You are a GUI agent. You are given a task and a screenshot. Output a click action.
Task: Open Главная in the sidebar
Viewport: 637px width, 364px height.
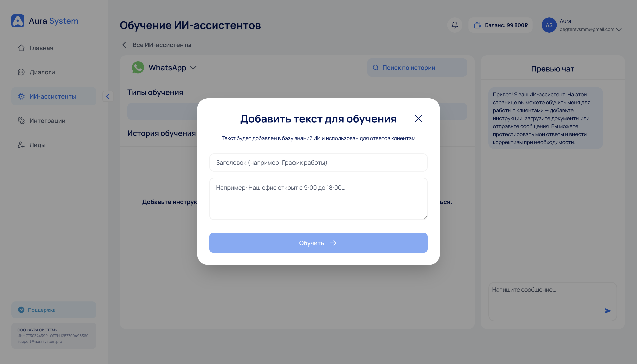coord(41,48)
